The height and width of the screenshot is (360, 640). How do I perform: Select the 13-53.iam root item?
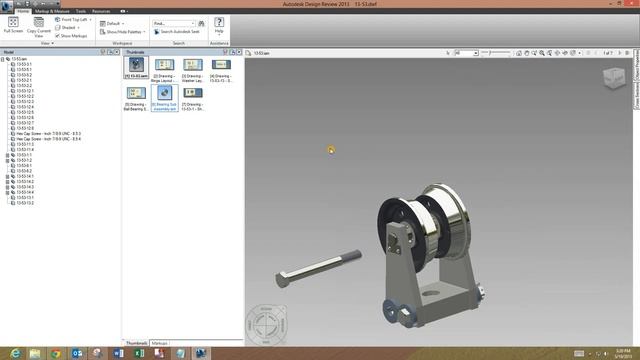tap(19, 59)
